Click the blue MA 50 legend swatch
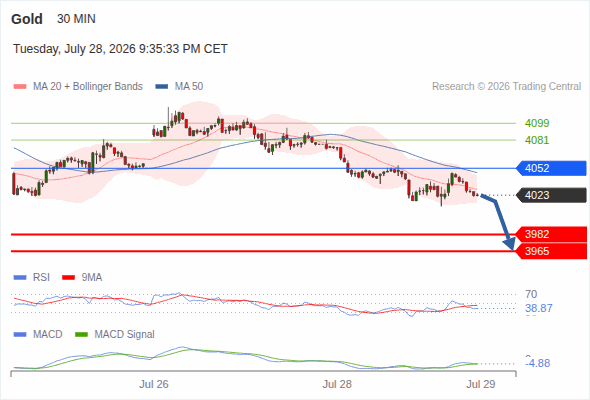Image resolution: width=590 pixels, height=400 pixels. click(x=162, y=87)
